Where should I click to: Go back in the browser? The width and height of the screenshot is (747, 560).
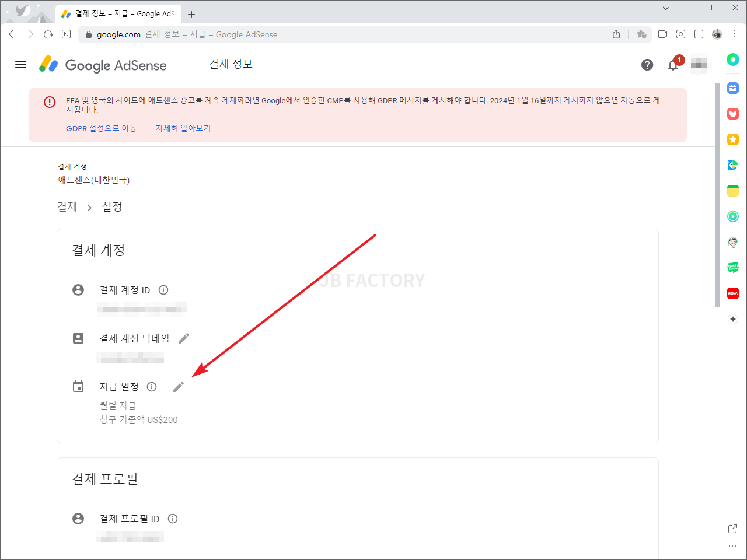click(12, 34)
